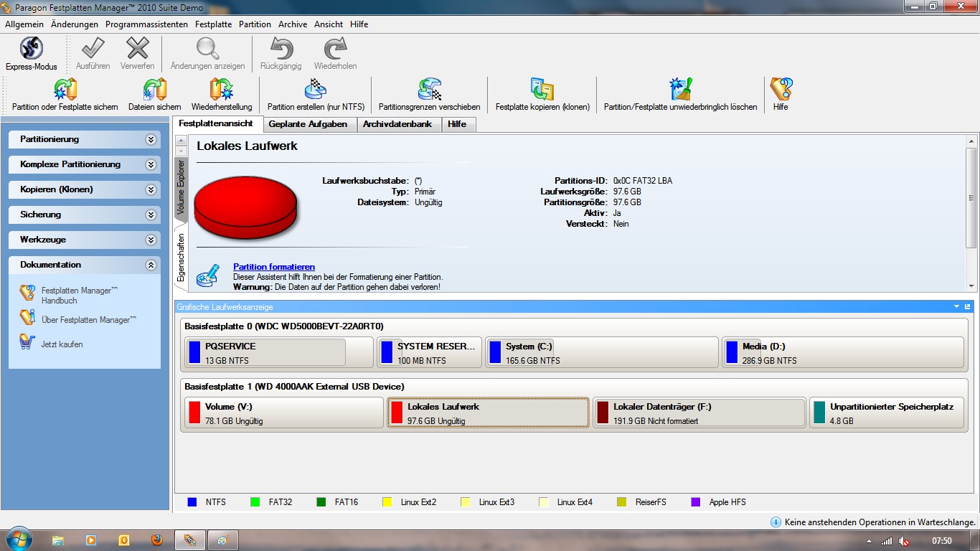Open the Ansicht menu
Screen dimensions: 980x551
click(x=329, y=24)
